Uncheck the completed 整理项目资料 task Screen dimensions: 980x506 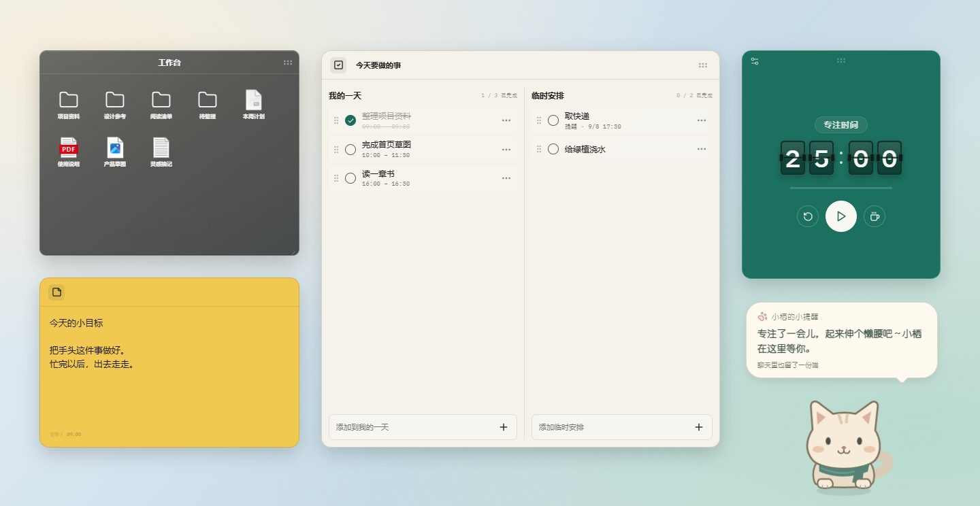(350, 120)
